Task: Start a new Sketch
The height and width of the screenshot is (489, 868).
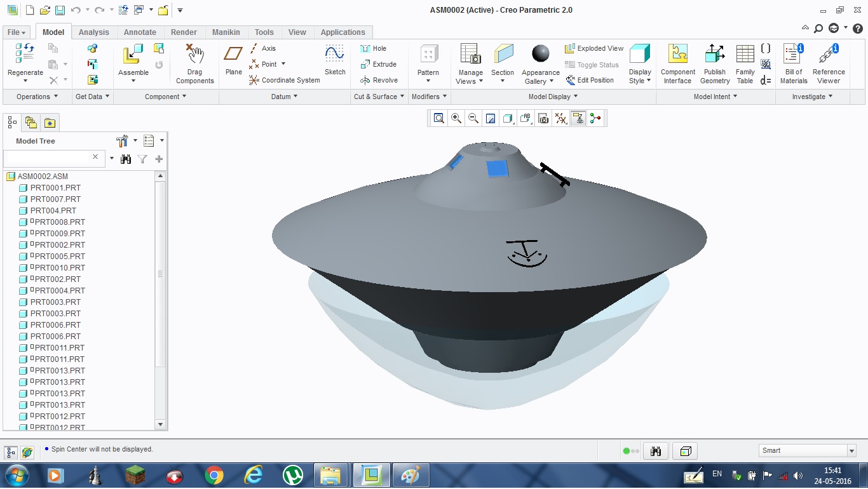Action: point(335,60)
